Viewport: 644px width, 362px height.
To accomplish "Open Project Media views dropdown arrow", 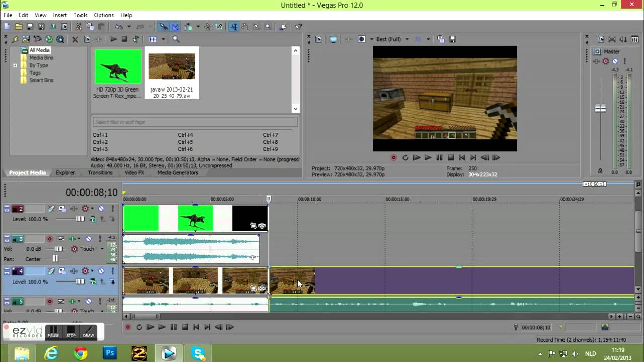I will (x=163, y=39).
